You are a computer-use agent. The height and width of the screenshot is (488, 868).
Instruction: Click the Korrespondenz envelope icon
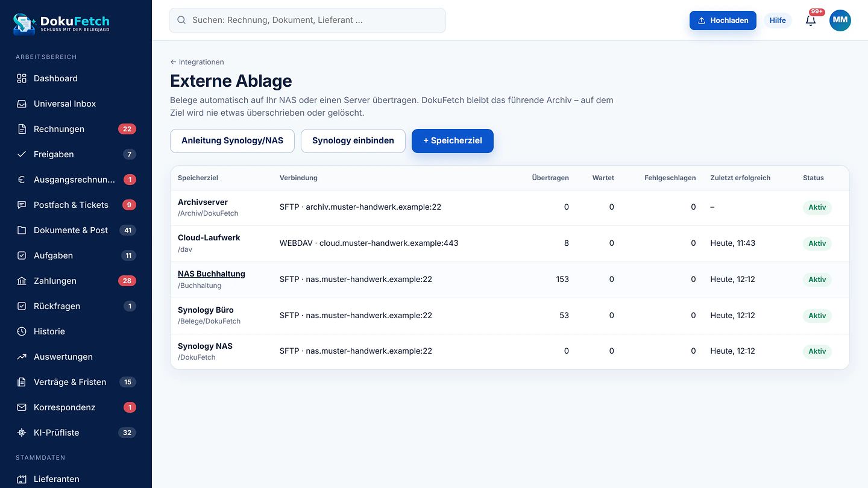pyautogui.click(x=22, y=407)
